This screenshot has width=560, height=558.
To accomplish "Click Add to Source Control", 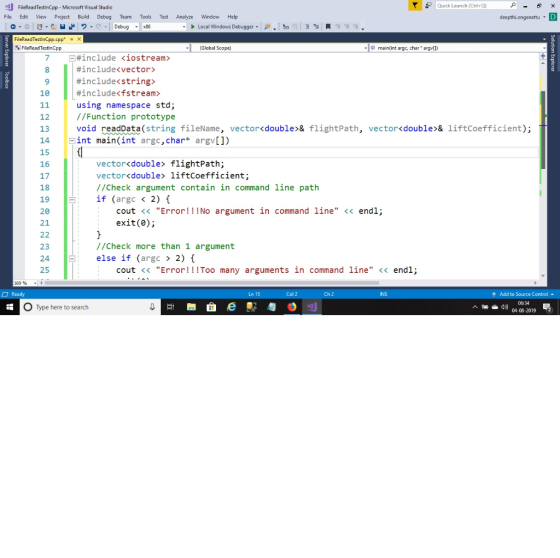I will (x=524, y=294).
